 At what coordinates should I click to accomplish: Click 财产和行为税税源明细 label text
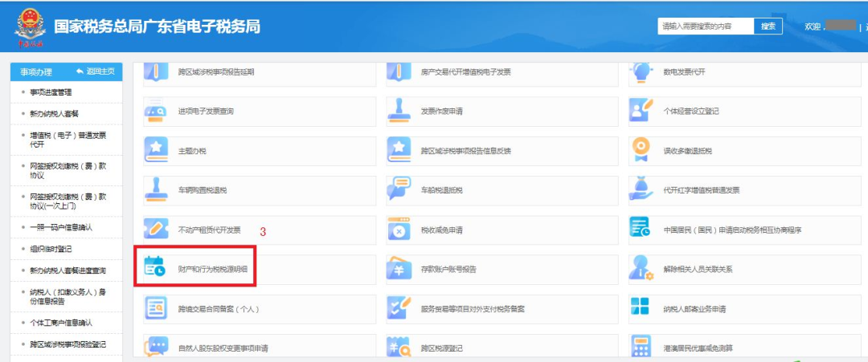pos(214,269)
